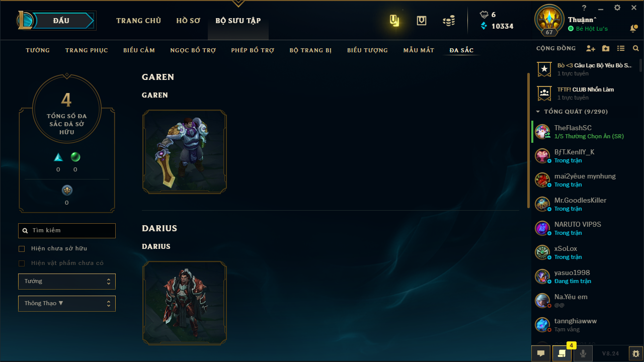This screenshot has width=644, height=362.
Task: Go to the "Hồ Sơ" menu
Action: (x=188, y=21)
